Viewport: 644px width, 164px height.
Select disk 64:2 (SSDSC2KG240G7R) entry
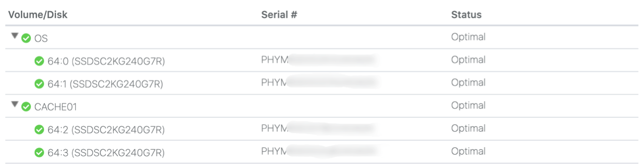click(x=106, y=130)
